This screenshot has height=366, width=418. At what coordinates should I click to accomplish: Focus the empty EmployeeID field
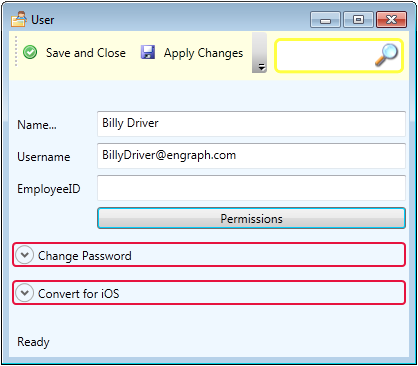[251, 188]
